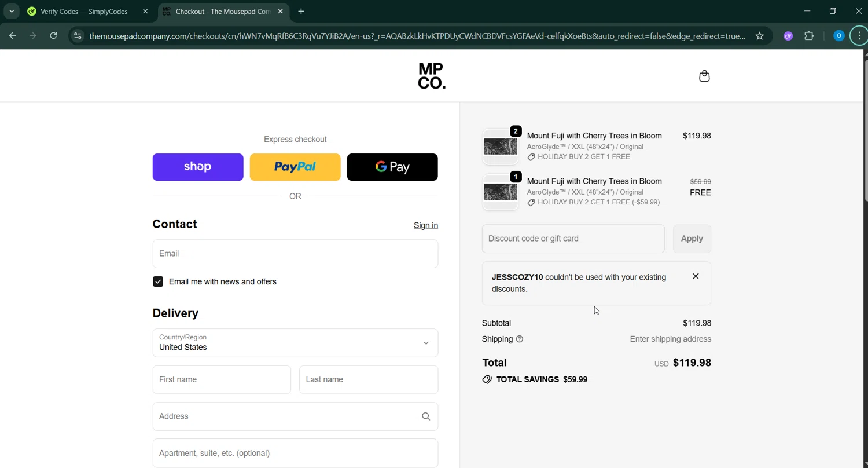
Task: Open site information icon in address bar
Action: [x=78, y=36]
